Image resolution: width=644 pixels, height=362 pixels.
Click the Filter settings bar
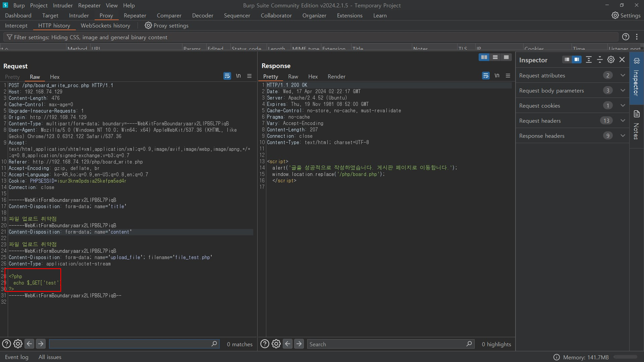point(311,37)
